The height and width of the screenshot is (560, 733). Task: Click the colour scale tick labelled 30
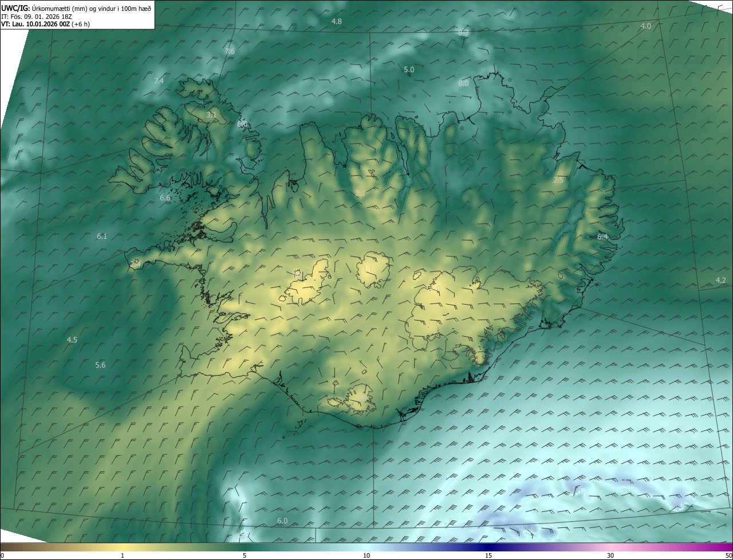(610, 555)
